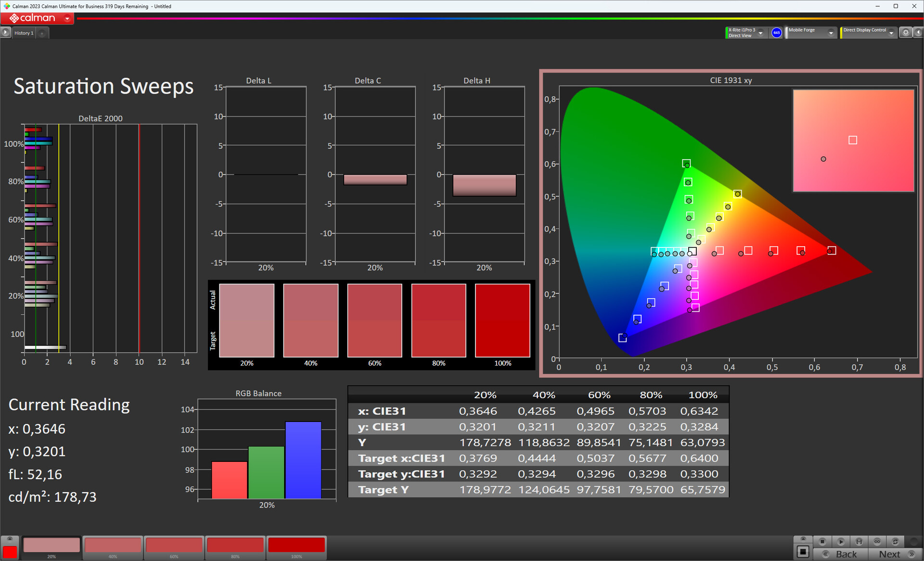Click the stop measurement button

822,541
